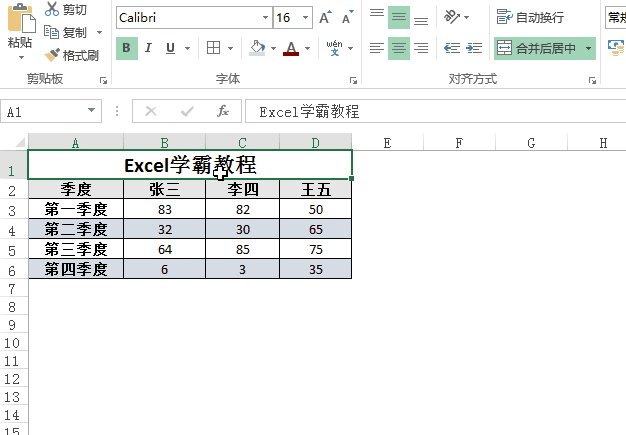Image resolution: width=626 pixels, height=435 pixels.
Task: Select column B header
Action: click(x=164, y=142)
